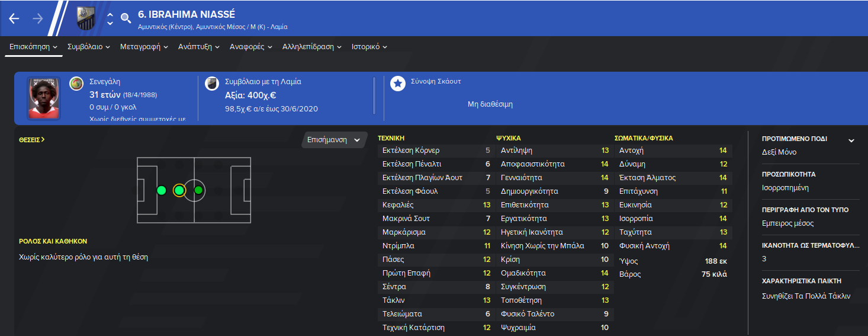Click the scout summary star icon
868x336 pixels.
[x=397, y=84]
